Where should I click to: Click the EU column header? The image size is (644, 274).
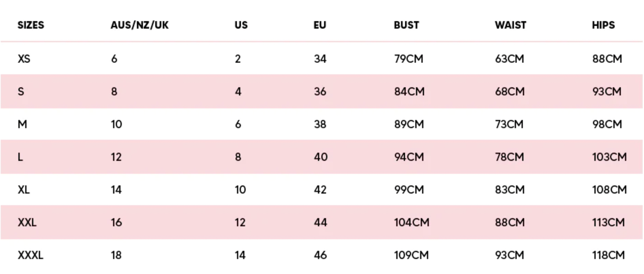[x=320, y=25]
